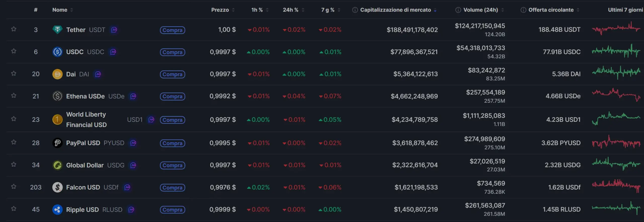644x222 pixels.
Task: Click the Tether coin logo
Action: point(58,29)
